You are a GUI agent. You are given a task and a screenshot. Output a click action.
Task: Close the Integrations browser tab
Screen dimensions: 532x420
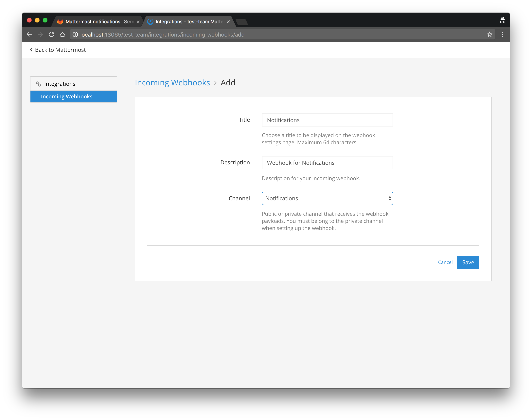click(228, 22)
